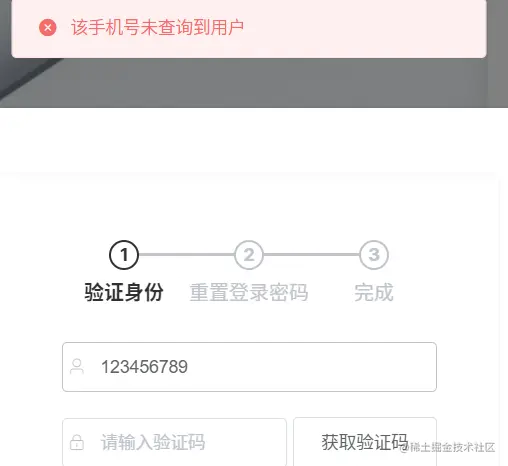The height and width of the screenshot is (466, 508).
Task: Go to the 重置登录密码 step label
Action: pyautogui.click(x=249, y=292)
